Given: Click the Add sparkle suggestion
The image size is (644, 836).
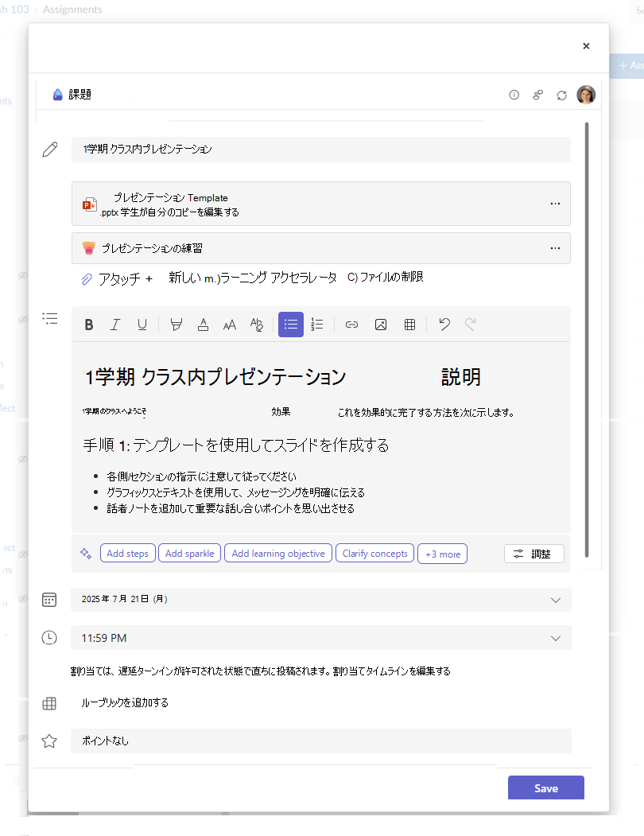Looking at the screenshot, I should (x=189, y=554).
